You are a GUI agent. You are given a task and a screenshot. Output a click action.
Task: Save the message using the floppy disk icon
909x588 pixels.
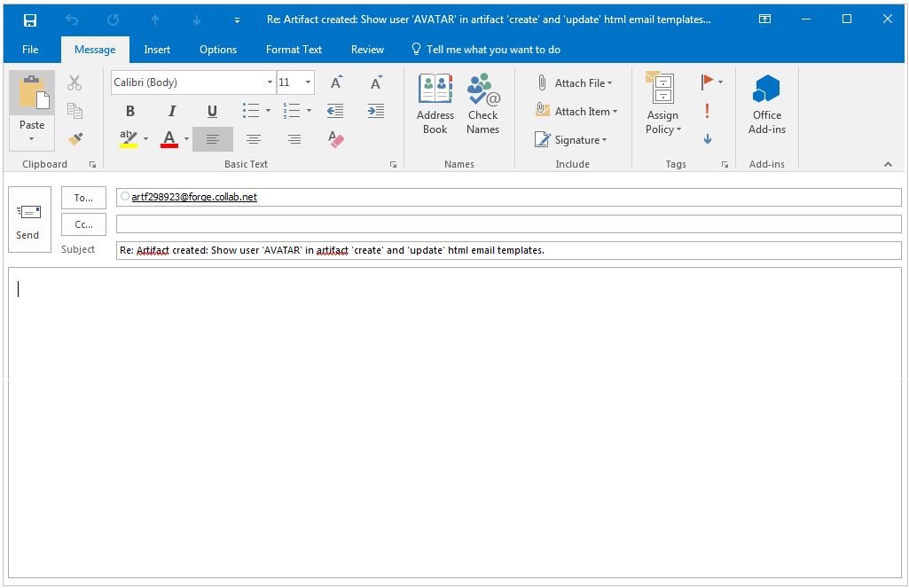point(29,20)
